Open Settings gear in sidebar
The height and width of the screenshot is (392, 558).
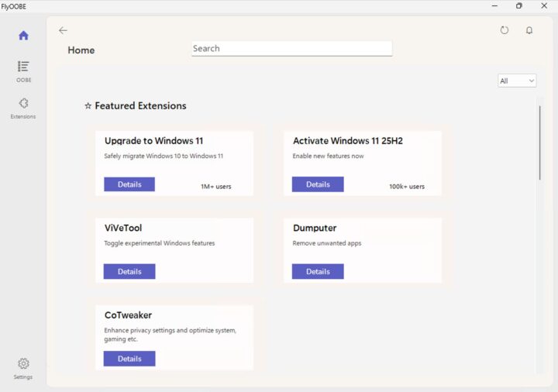(x=23, y=364)
